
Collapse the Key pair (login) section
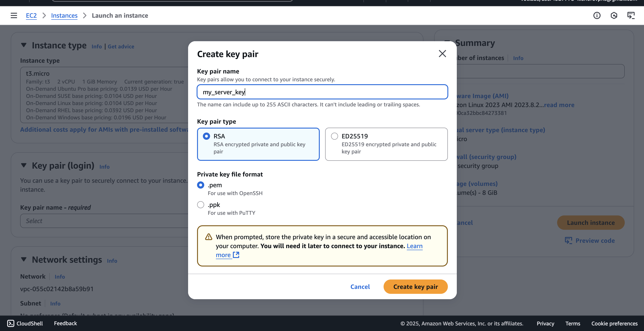coord(24,165)
